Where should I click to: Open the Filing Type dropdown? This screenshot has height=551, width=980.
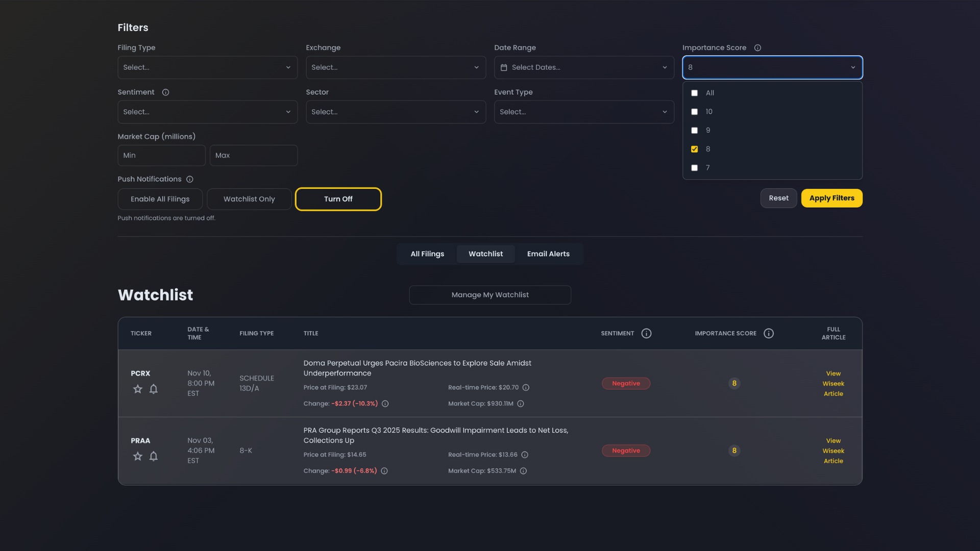[207, 67]
